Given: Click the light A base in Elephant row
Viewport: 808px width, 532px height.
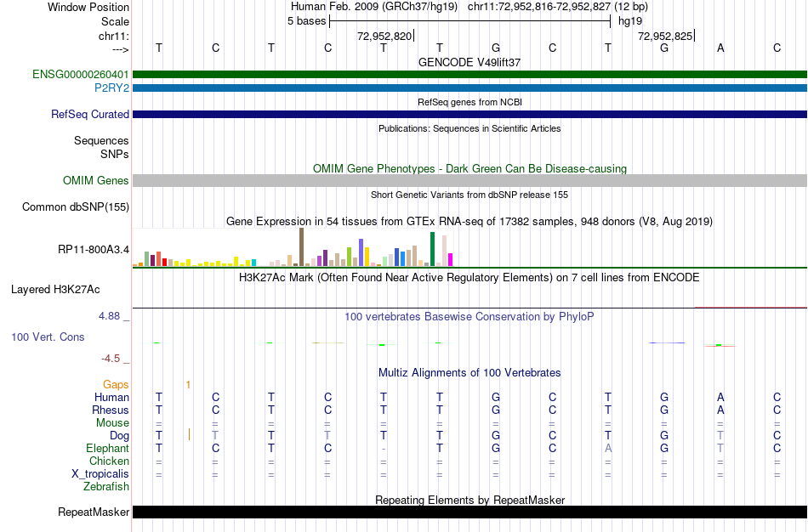Looking at the screenshot, I should [x=608, y=449].
